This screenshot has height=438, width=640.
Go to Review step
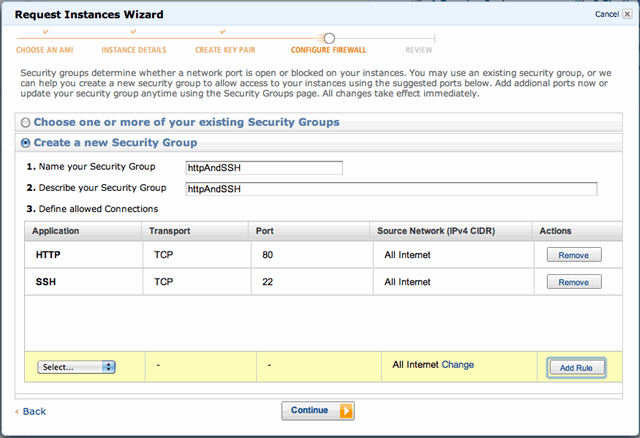419,50
